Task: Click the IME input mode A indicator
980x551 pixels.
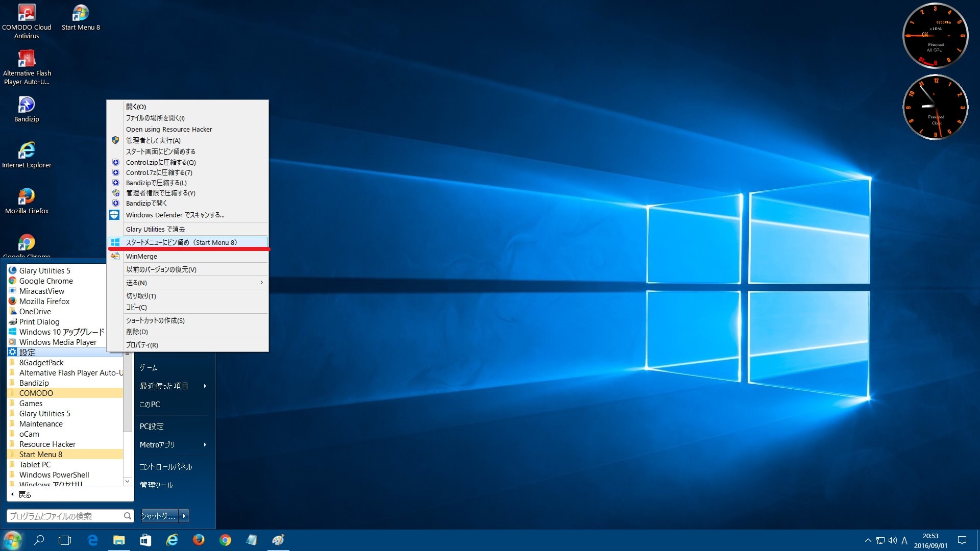Action: 904,540
